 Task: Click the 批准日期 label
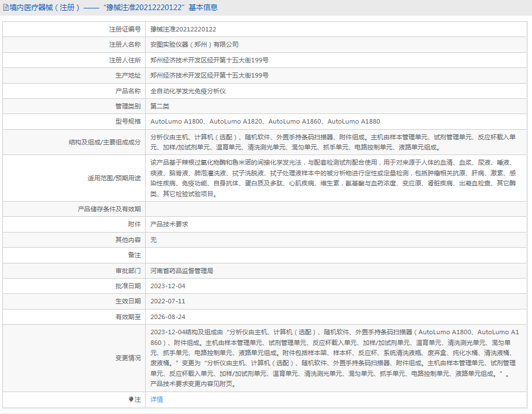tap(128, 285)
